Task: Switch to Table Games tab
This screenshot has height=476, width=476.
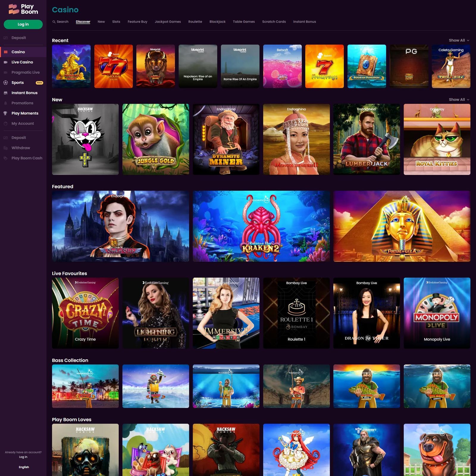Action: [x=244, y=22]
